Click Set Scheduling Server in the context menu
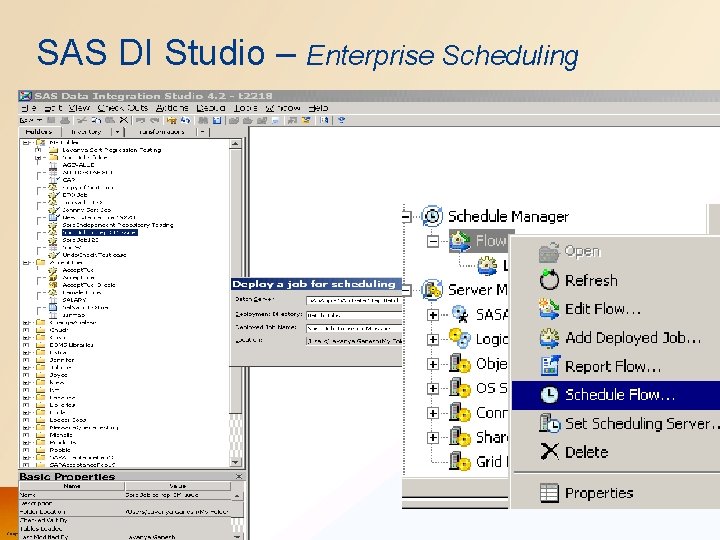The image size is (720, 540). pos(615,423)
